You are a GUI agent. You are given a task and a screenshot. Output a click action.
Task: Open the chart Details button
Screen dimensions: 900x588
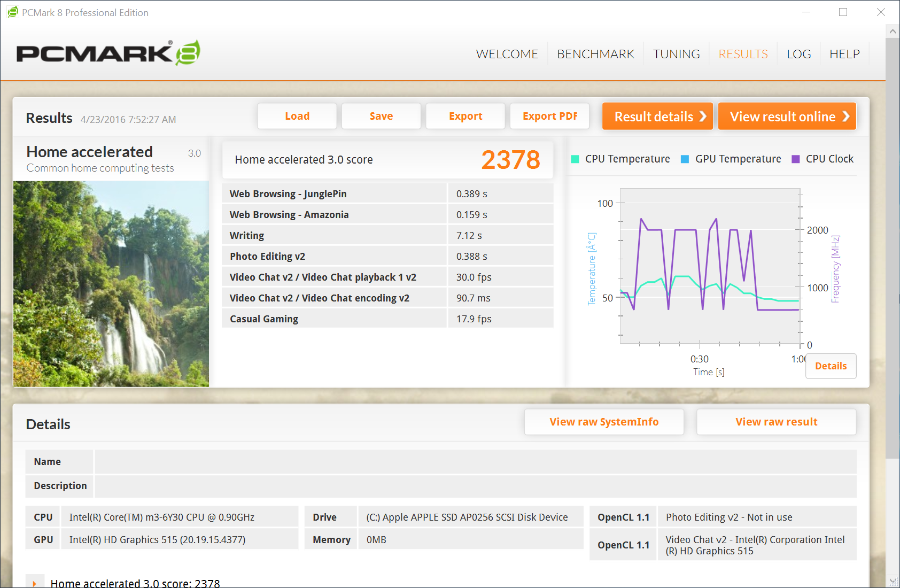831,366
